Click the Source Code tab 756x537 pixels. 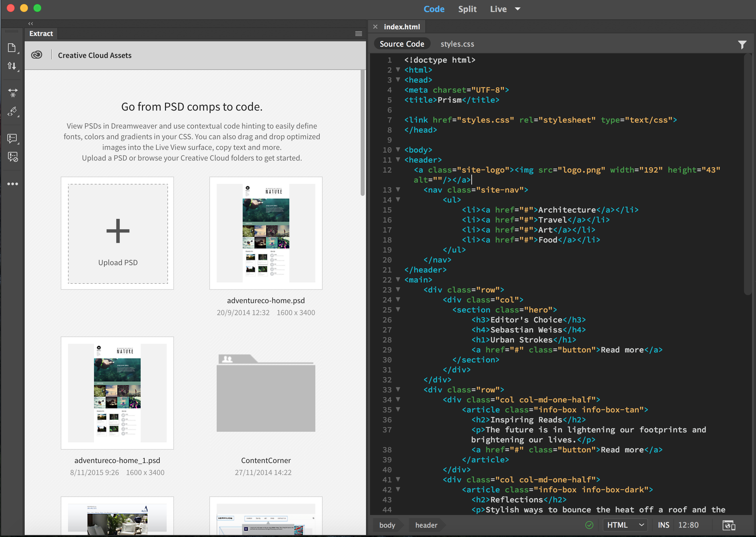[x=402, y=44]
